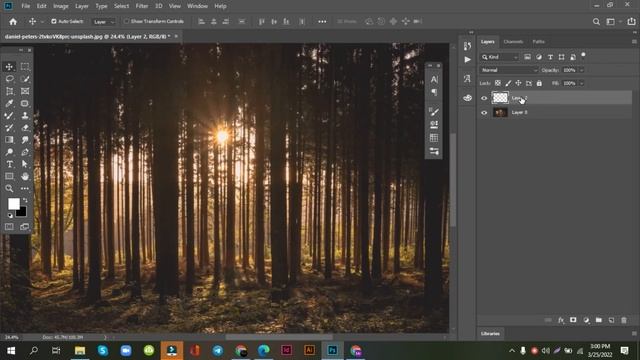Toggle lock transparent pixels
640x360 pixels.
coord(498,83)
